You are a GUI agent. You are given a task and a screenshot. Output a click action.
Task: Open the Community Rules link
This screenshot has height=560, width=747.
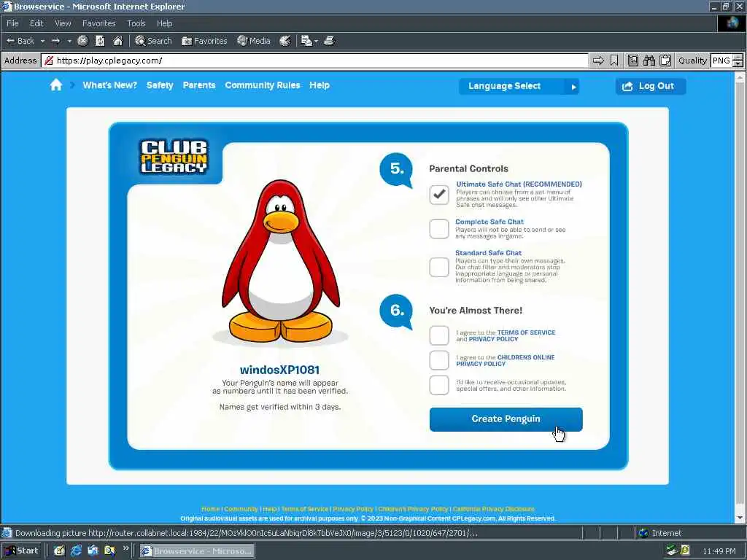coord(263,85)
